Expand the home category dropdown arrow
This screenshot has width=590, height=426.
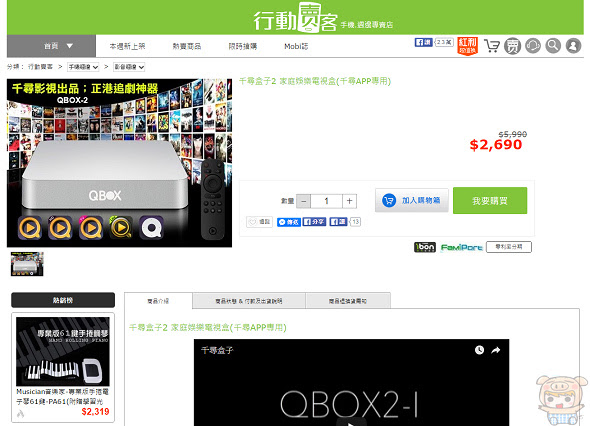[x=70, y=46]
